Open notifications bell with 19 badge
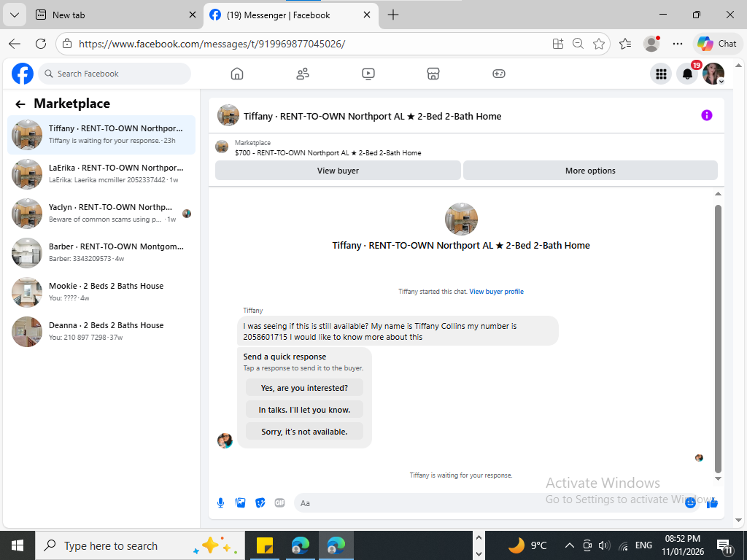 687,74
